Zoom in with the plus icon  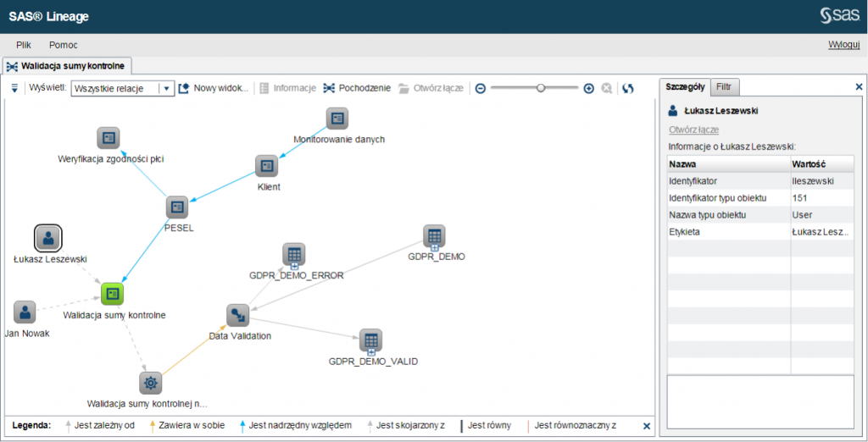(x=589, y=89)
